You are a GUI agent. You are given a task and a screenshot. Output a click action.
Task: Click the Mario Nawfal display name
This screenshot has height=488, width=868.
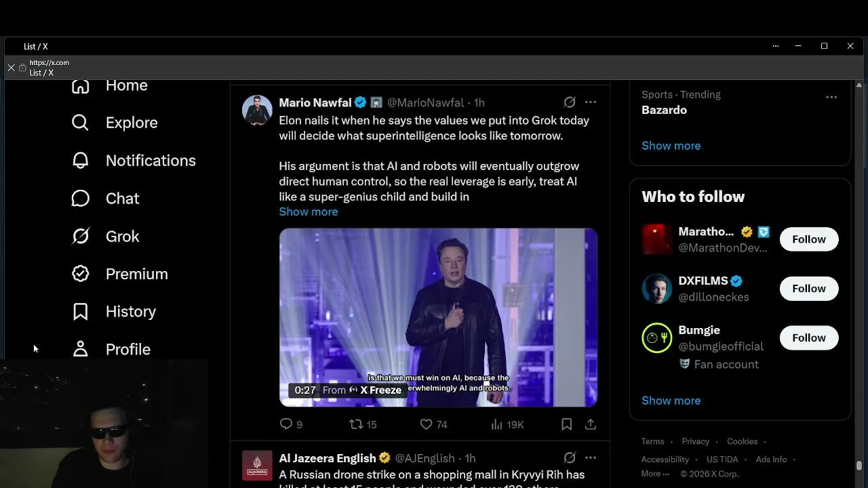[x=315, y=103]
